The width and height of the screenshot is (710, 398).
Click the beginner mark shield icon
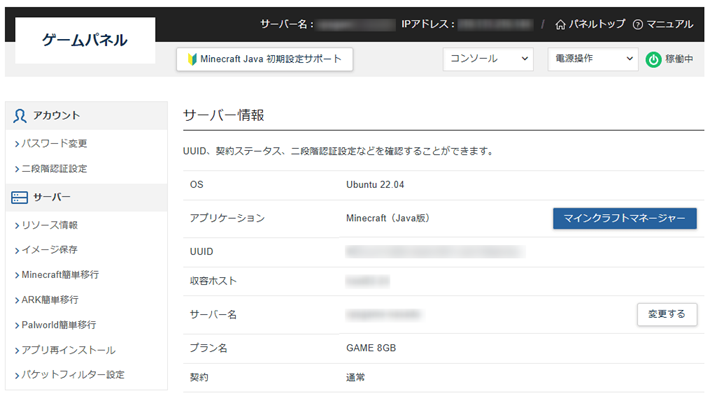[192, 59]
